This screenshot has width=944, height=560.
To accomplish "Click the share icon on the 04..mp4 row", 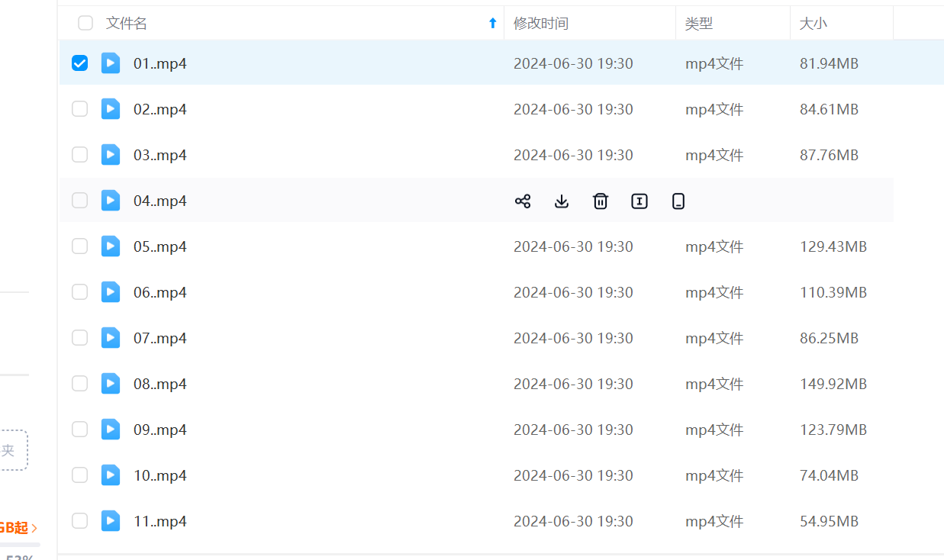I will tap(523, 201).
